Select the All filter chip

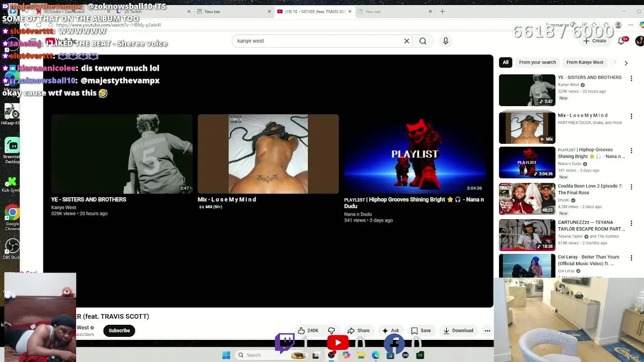click(505, 62)
